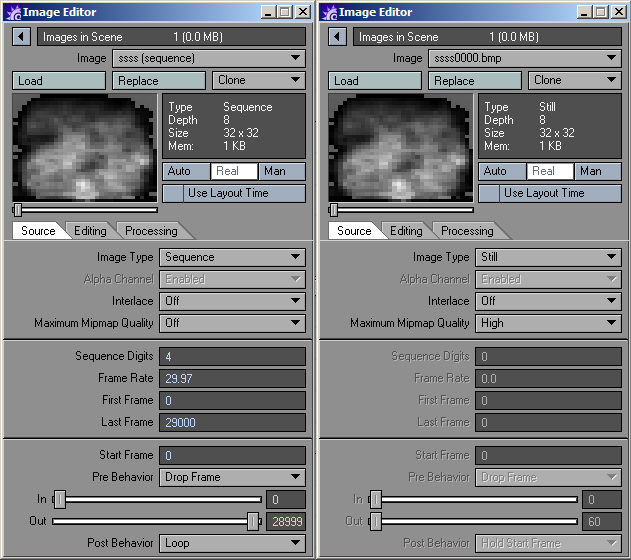This screenshot has height=560, width=631.
Task: Select Real preview mode in left window
Action: [234, 171]
